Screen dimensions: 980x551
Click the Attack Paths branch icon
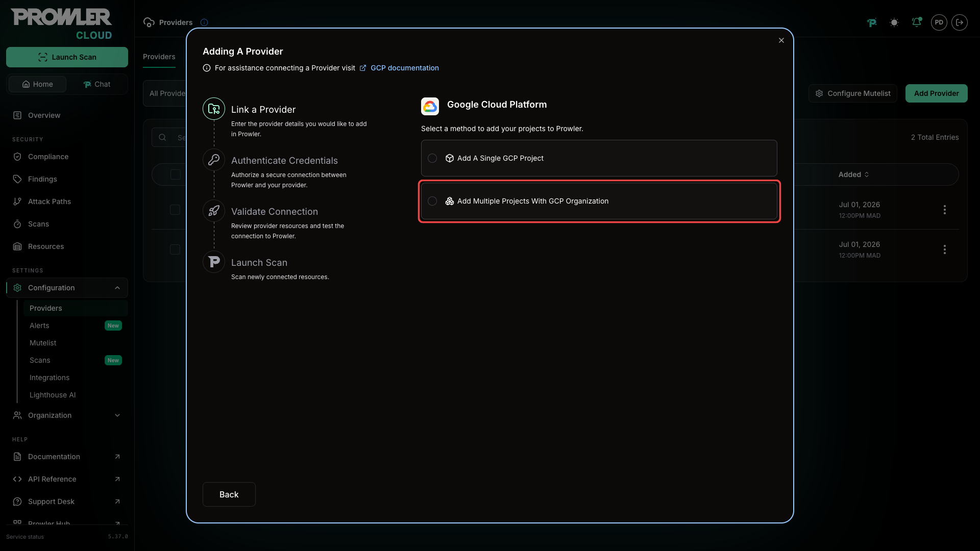coord(17,202)
